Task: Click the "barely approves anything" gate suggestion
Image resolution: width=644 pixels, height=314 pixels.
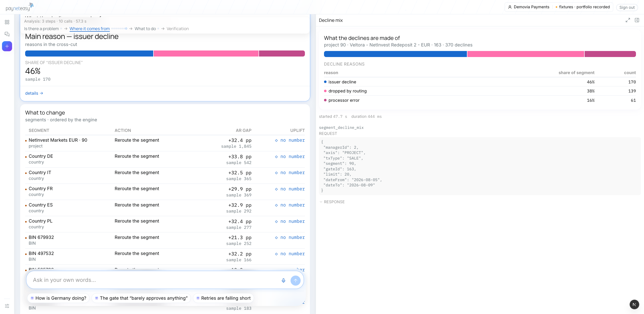Action: [141, 298]
